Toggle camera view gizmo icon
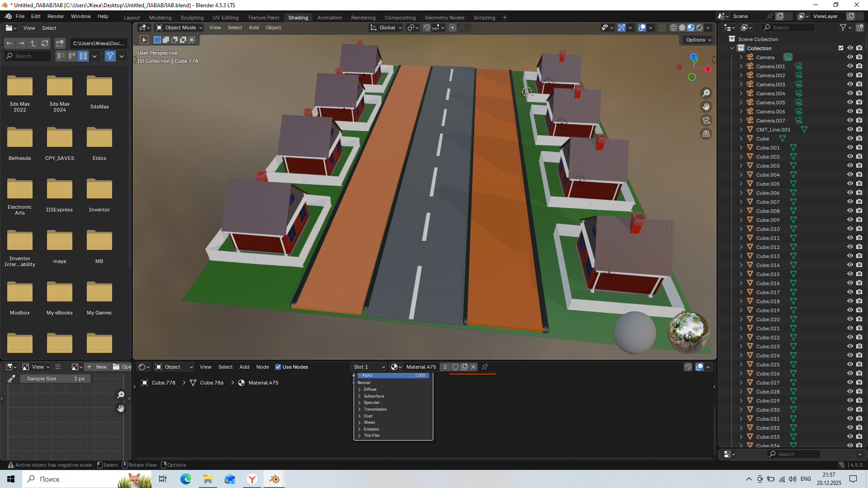Viewport: 868px width, 488px height. (x=706, y=120)
